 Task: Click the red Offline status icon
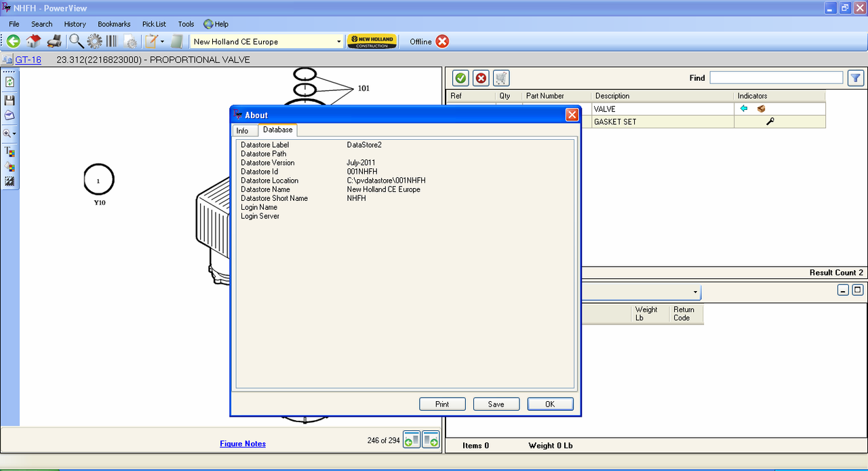pos(442,41)
